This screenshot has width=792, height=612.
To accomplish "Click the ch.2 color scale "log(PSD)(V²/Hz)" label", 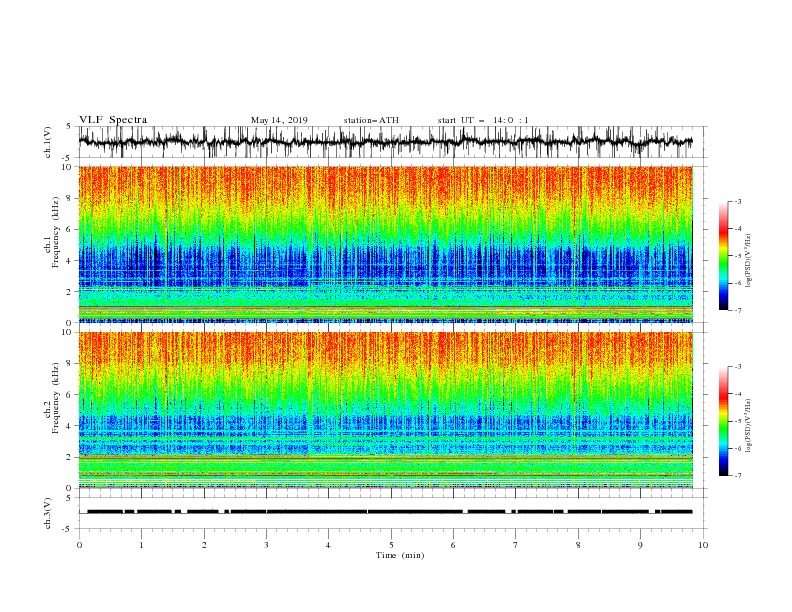I will point(749,426).
